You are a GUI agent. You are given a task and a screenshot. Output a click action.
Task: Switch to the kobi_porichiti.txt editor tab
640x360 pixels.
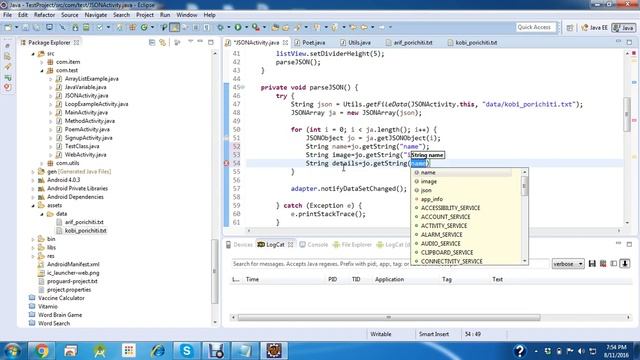pyautogui.click(x=472, y=42)
